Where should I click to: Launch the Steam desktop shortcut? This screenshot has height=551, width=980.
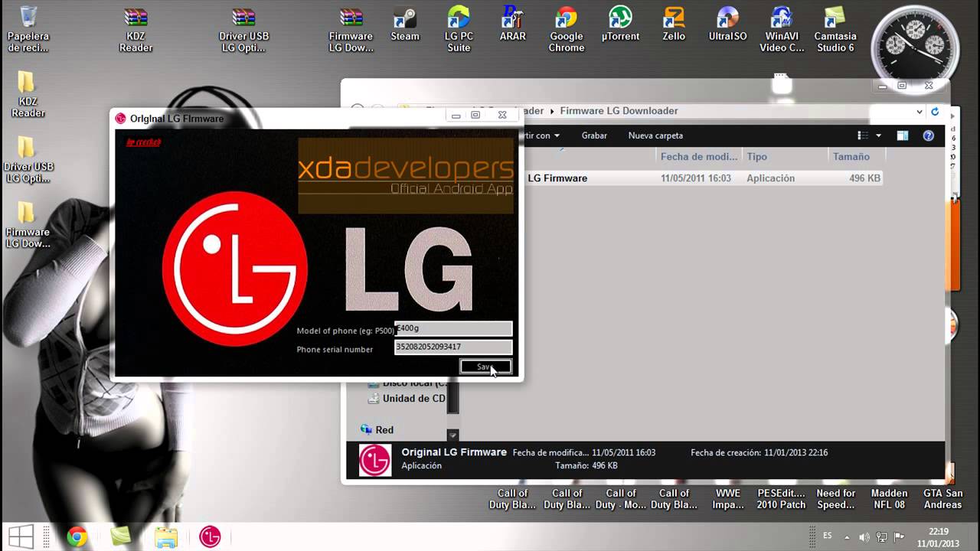[405, 24]
